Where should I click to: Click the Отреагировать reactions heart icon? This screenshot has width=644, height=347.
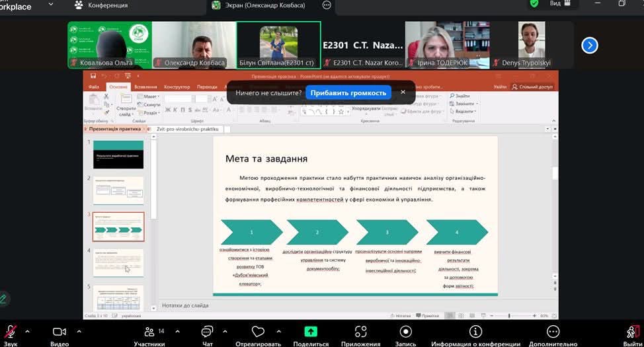[258, 332]
